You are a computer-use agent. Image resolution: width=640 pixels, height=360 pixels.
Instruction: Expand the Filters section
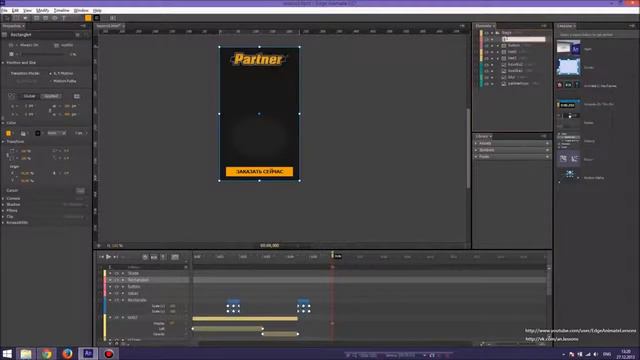tap(3, 211)
